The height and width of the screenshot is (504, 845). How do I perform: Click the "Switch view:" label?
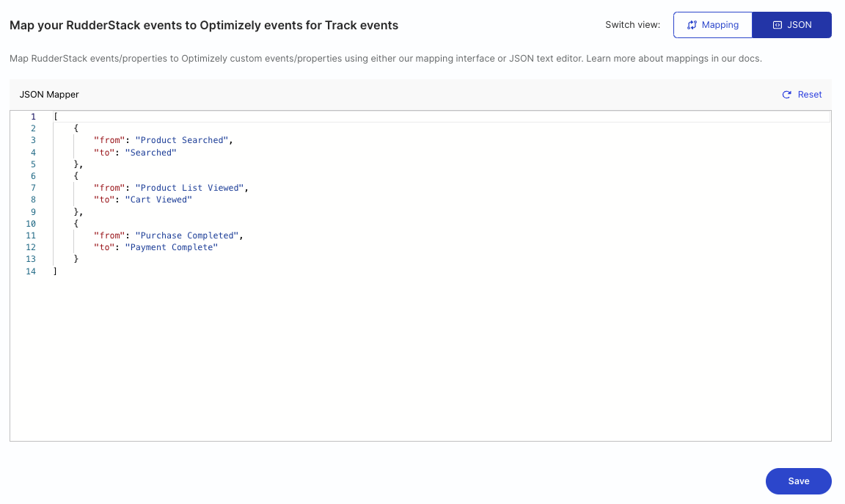coord(632,25)
